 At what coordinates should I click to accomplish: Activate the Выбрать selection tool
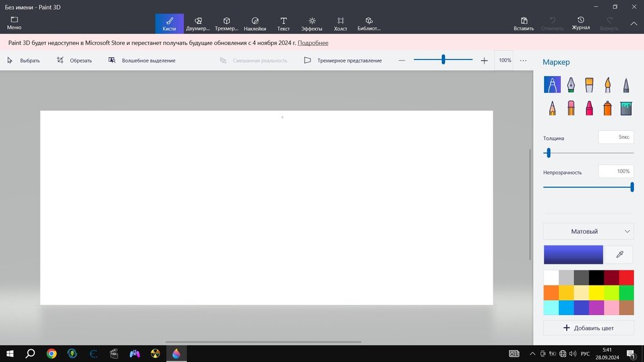(x=24, y=61)
